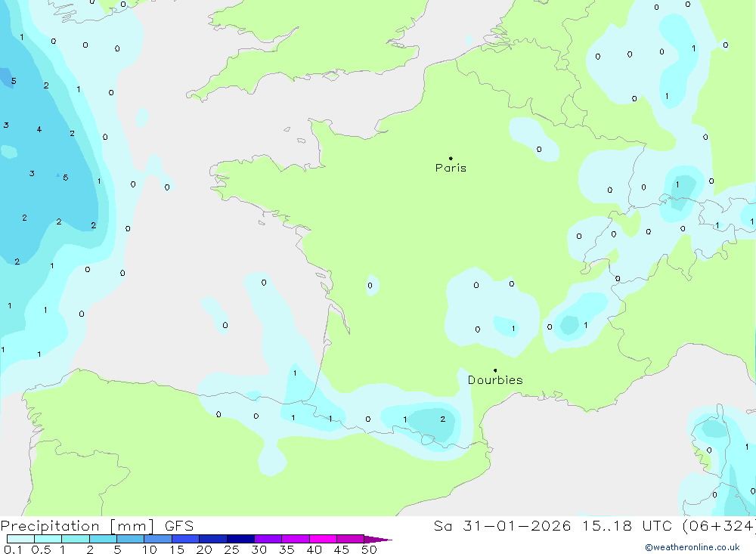This screenshot has height=554, width=756.
Task: Click the Paris city label
Action: pos(451,168)
